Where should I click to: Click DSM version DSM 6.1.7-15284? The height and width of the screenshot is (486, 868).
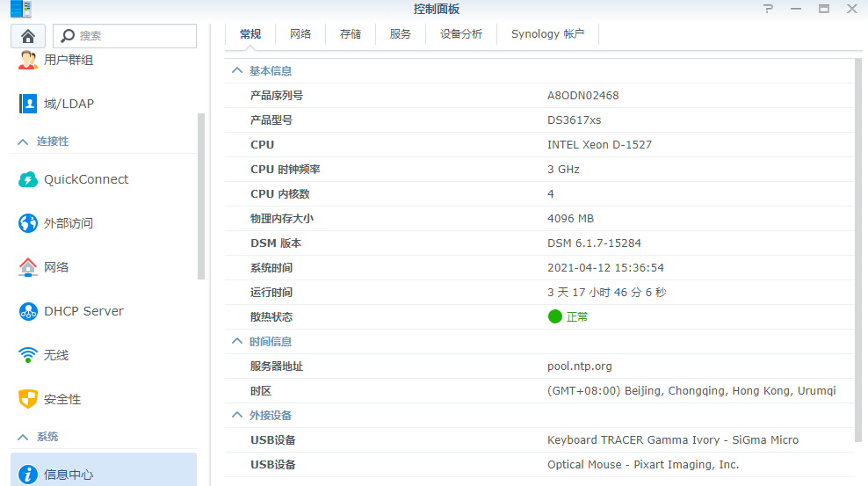[x=594, y=243]
